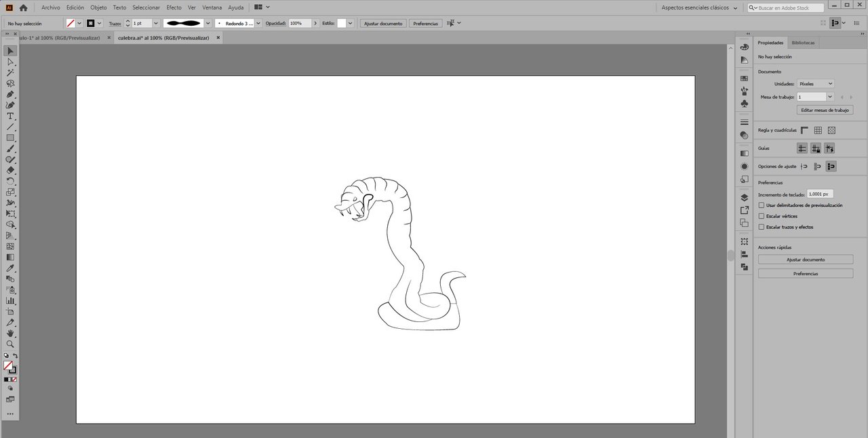The image size is (868, 438).
Task: Check the Escalar vértices option
Action: pyautogui.click(x=762, y=216)
